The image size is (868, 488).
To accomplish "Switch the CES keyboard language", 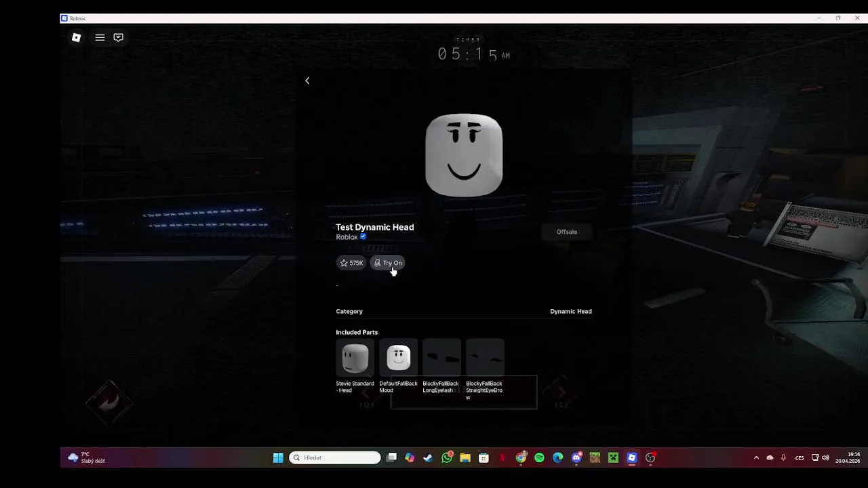I will 800,457.
